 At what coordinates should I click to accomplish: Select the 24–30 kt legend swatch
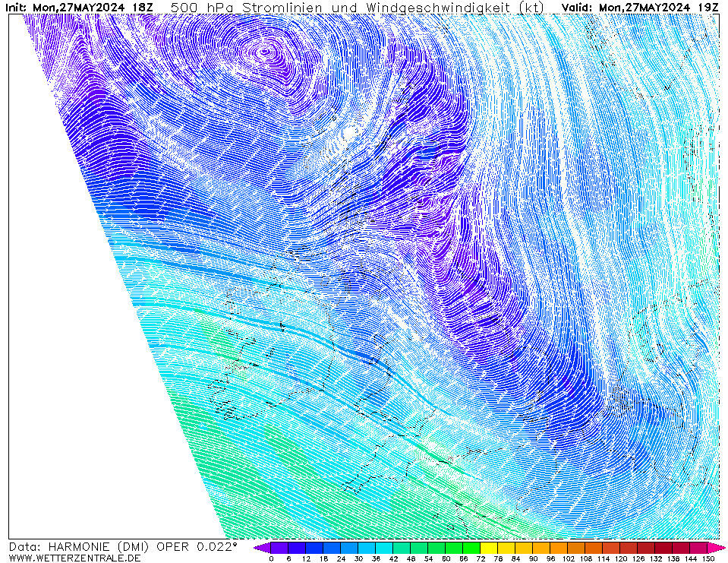(x=349, y=548)
